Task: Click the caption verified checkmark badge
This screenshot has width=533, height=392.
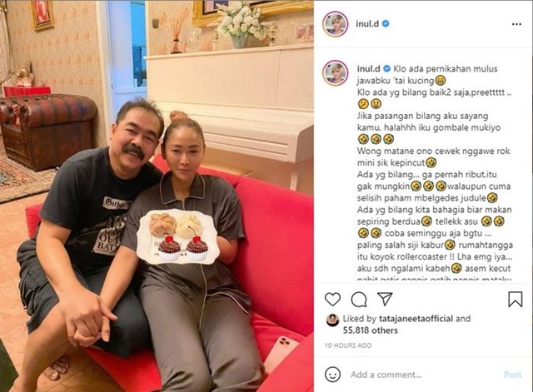Action: click(386, 68)
